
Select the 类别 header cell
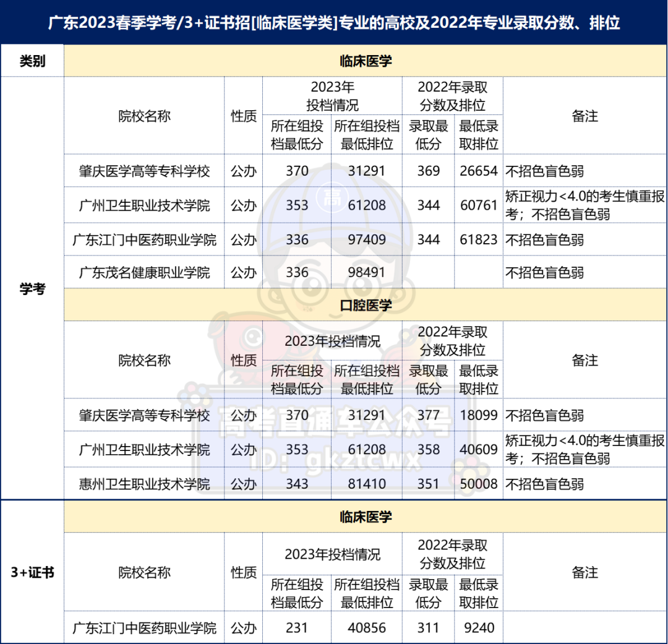coord(32,60)
